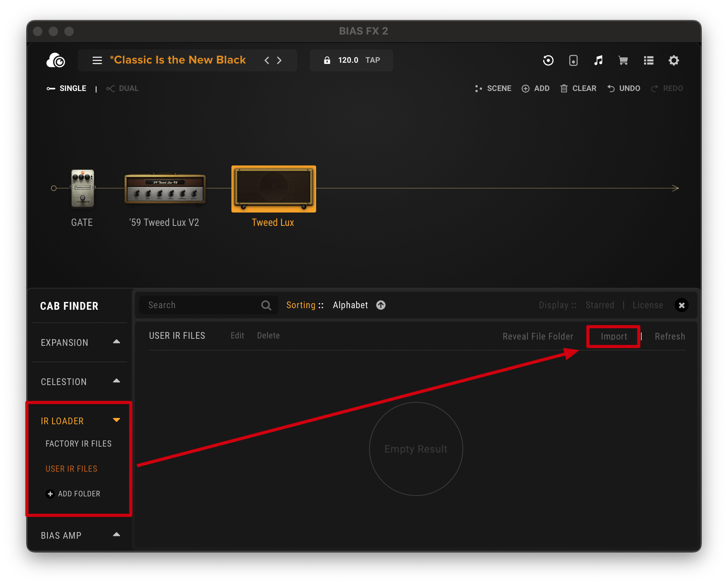728x585 pixels.
Task: Open the ToneCloud logo icon
Action: [56, 60]
